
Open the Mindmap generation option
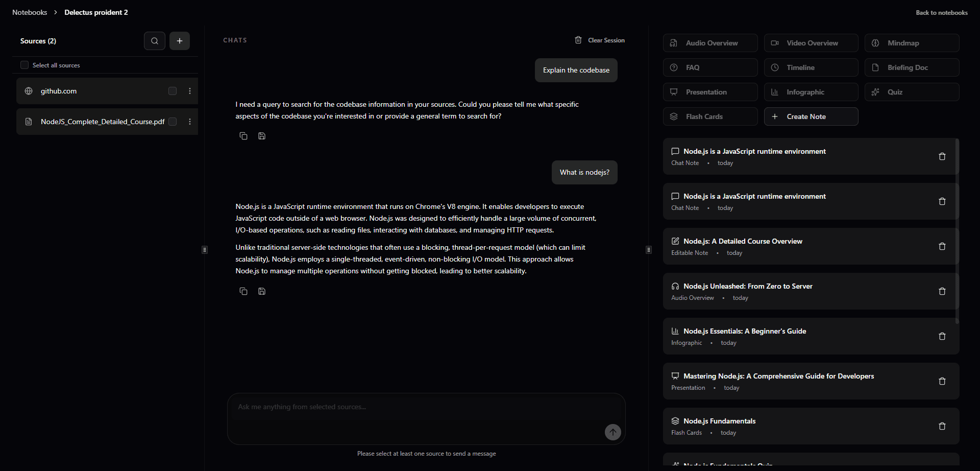click(x=912, y=43)
